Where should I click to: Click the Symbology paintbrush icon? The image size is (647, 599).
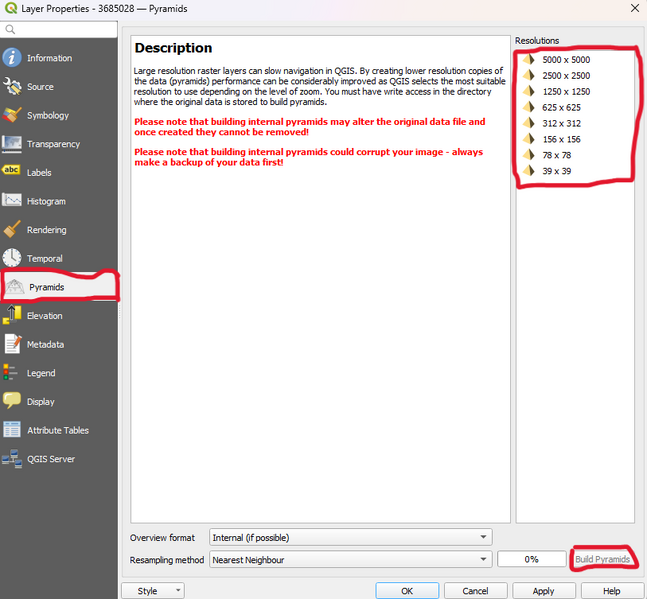(12, 115)
